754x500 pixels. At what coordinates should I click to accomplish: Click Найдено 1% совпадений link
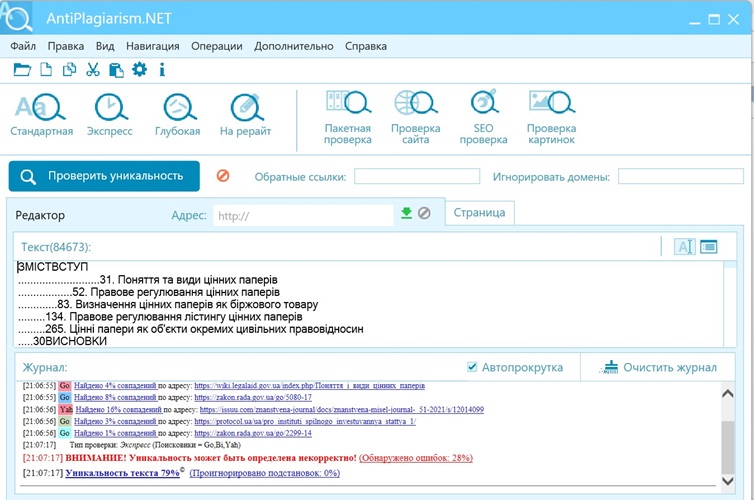pos(115,433)
